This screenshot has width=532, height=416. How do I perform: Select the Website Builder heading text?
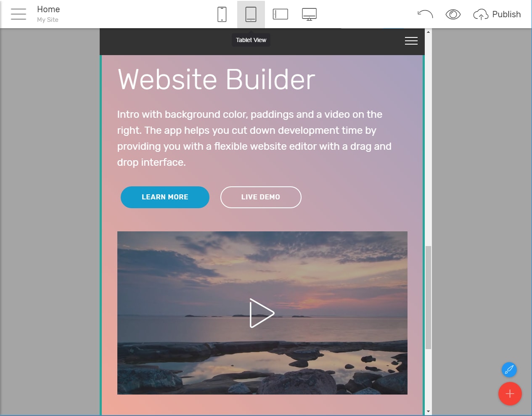click(x=217, y=79)
